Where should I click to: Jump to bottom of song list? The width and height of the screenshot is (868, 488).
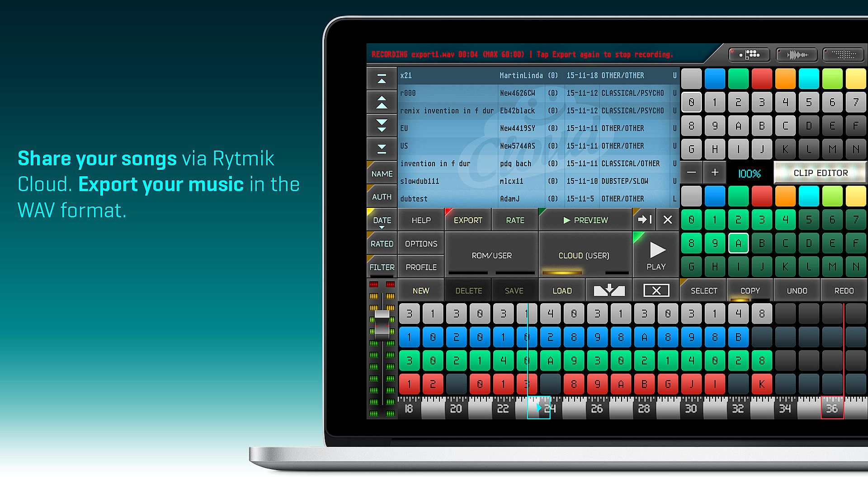[x=382, y=149]
